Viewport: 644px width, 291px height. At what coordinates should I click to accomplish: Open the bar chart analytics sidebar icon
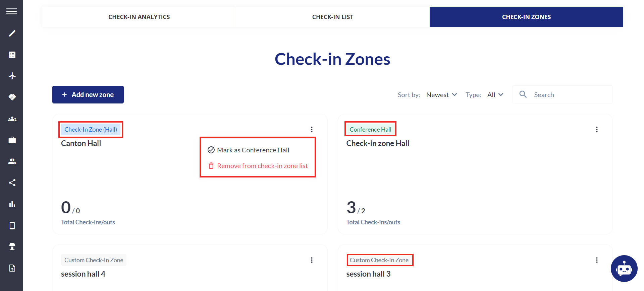[x=12, y=204]
